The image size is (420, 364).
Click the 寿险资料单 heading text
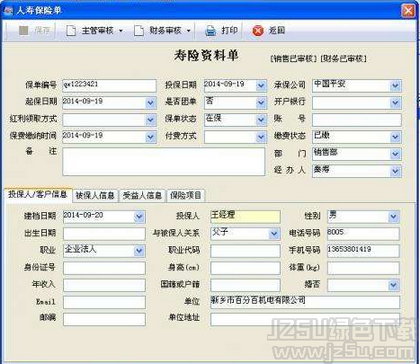206,55
